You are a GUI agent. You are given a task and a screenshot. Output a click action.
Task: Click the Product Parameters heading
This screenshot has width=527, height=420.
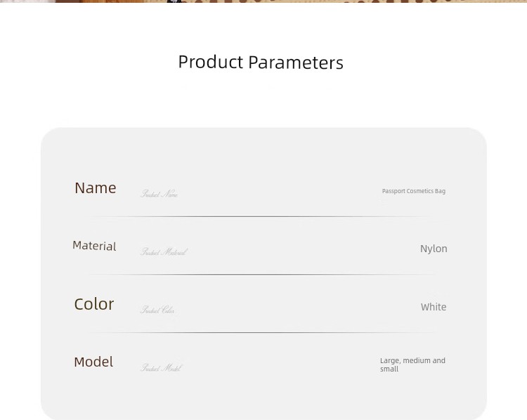pyautogui.click(x=261, y=63)
